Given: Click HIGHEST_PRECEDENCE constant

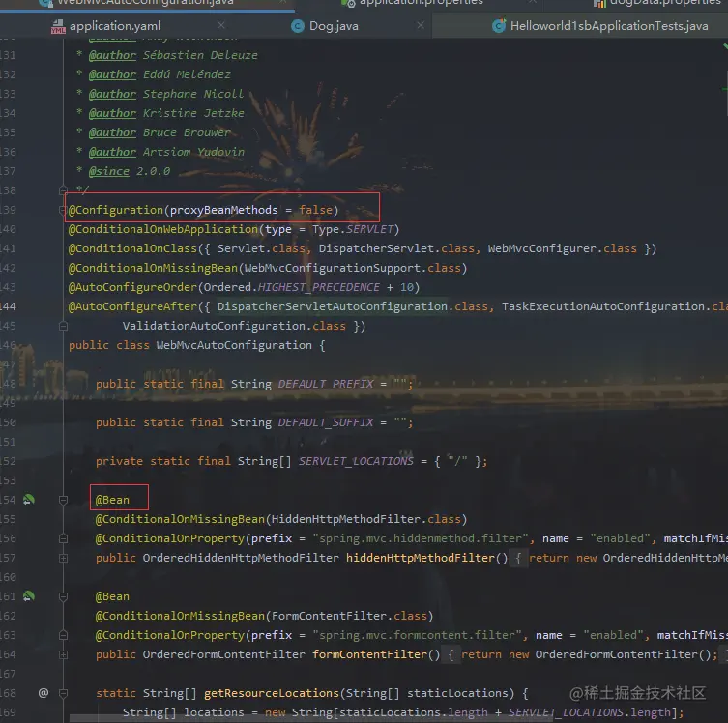Looking at the screenshot, I should [318, 287].
